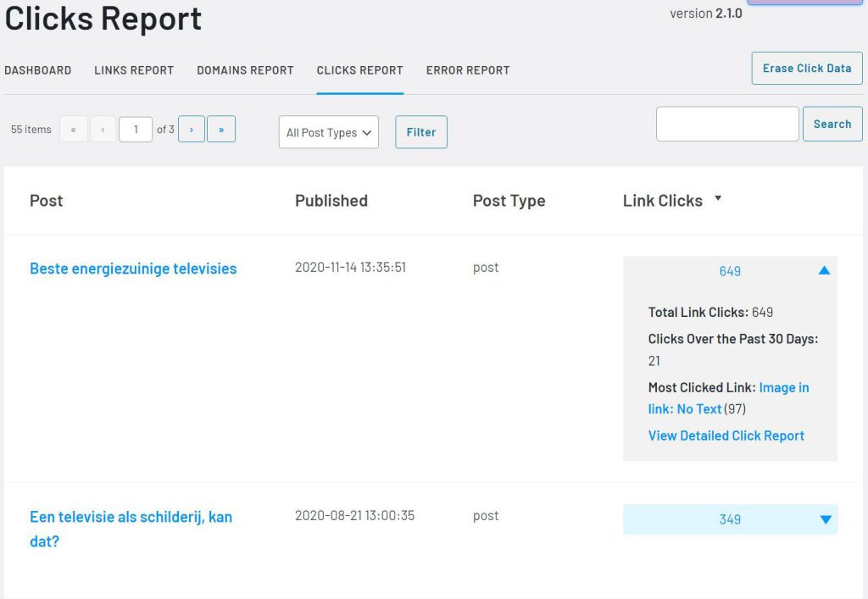Expand the 349 clicks details arrow
This screenshot has width=868, height=599.
coord(826,519)
